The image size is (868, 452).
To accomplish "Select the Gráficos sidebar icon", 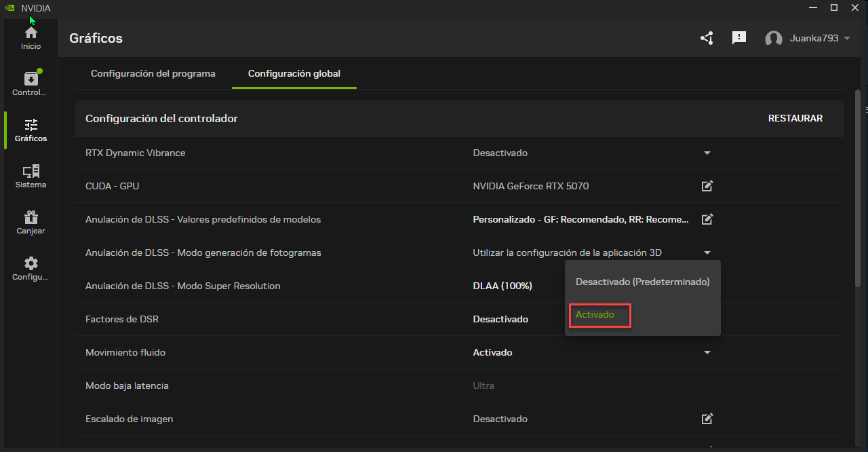I will [x=31, y=130].
